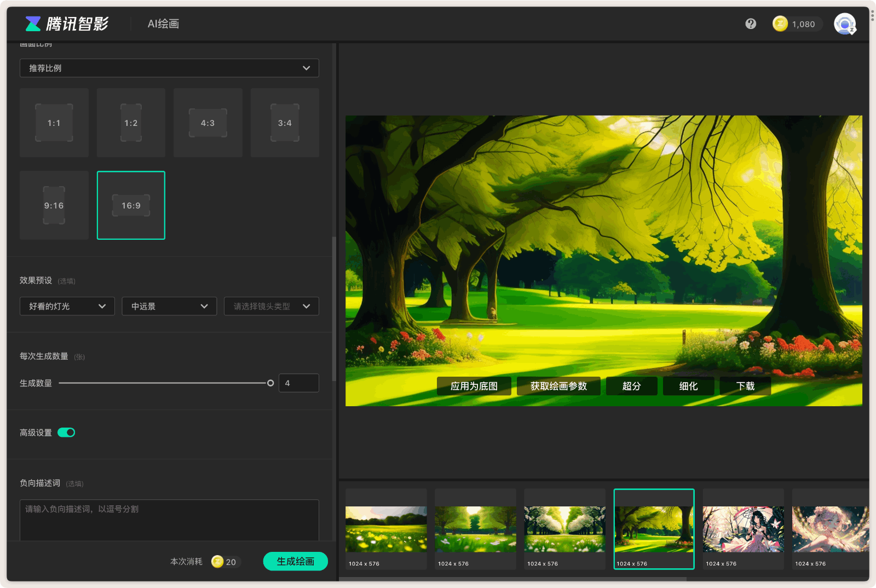Open the 好看的灯光 lighting dropdown
The height and width of the screenshot is (588, 876).
click(67, 306)
